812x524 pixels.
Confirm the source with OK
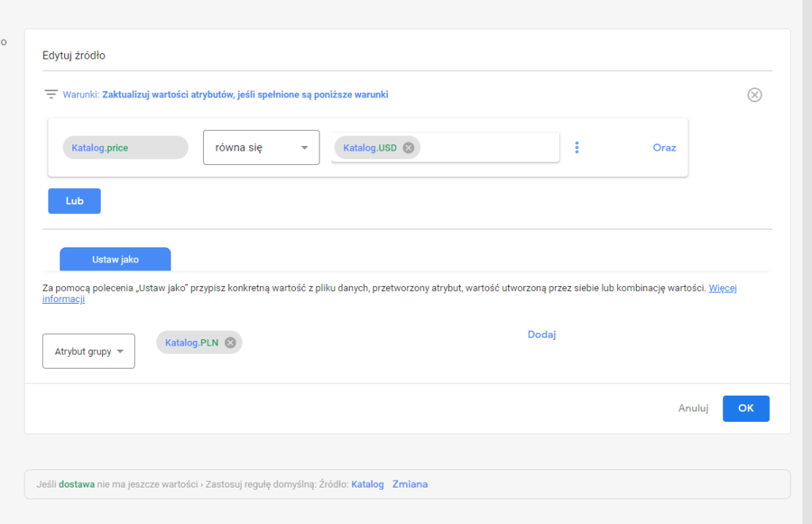click(x=745, y=408)
